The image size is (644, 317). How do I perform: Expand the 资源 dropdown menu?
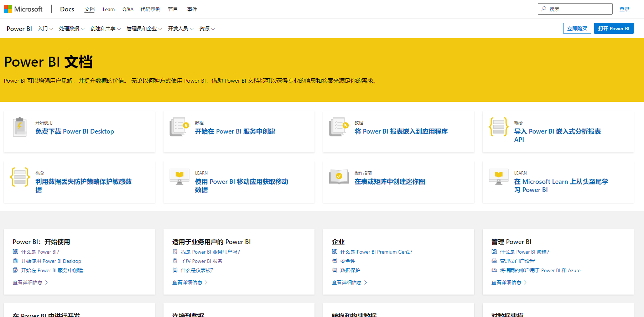pyautogui.click(x=207, y=29)
